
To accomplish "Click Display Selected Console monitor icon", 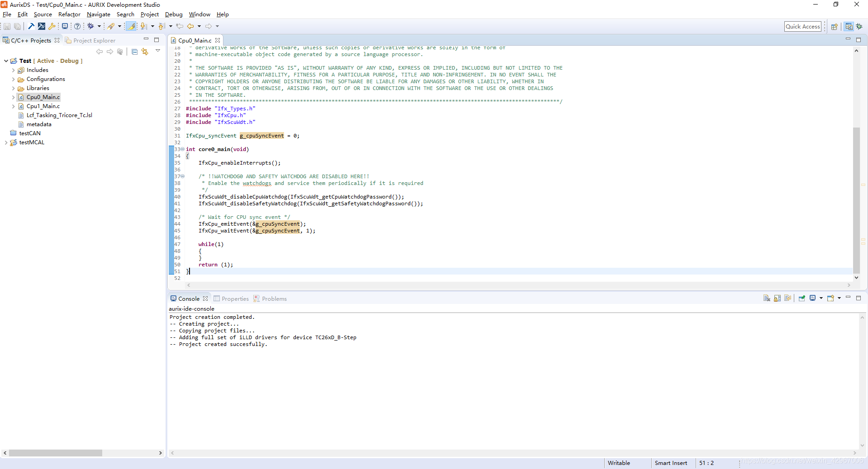I will tap(812, 298).
